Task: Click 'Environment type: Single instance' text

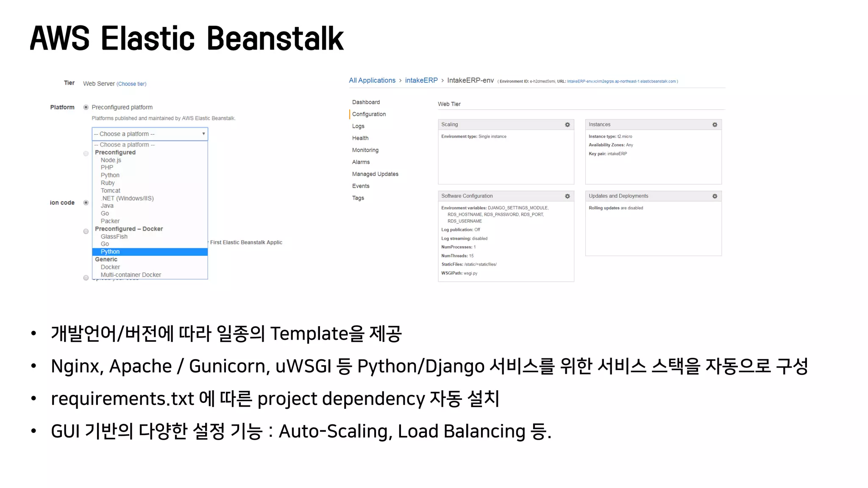Action: coord(473,136)
